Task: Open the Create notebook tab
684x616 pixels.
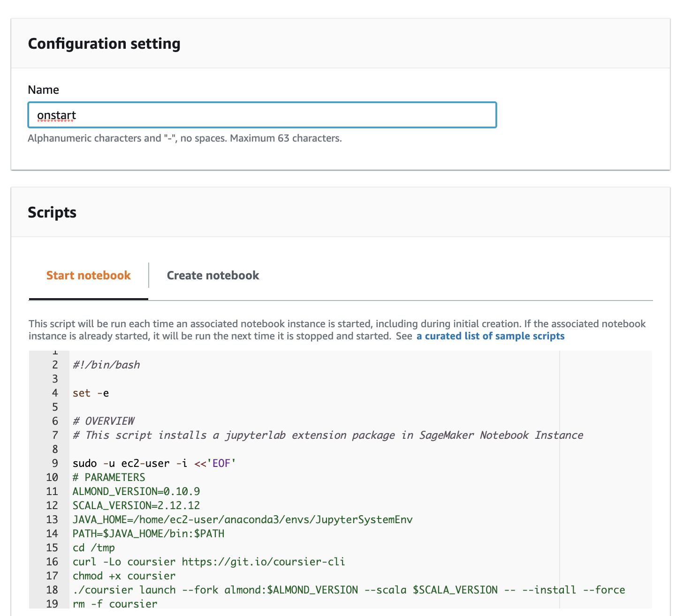Action: [x=213, y=276]
